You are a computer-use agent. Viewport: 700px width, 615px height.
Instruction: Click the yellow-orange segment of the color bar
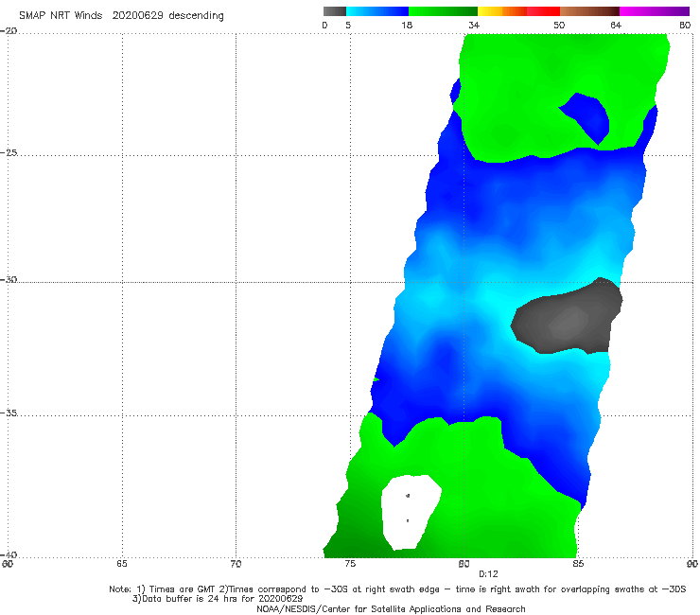point(502,11)
